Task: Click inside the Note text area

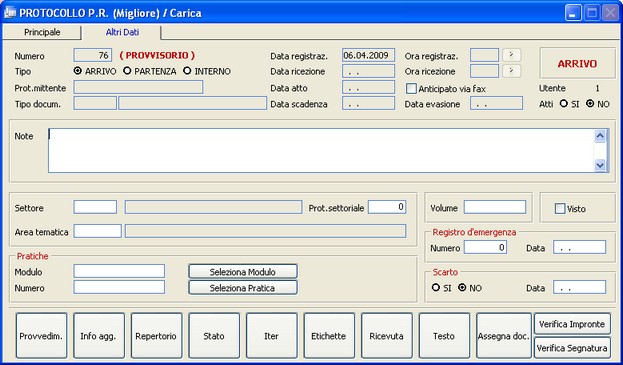Action: pos(321,151)
